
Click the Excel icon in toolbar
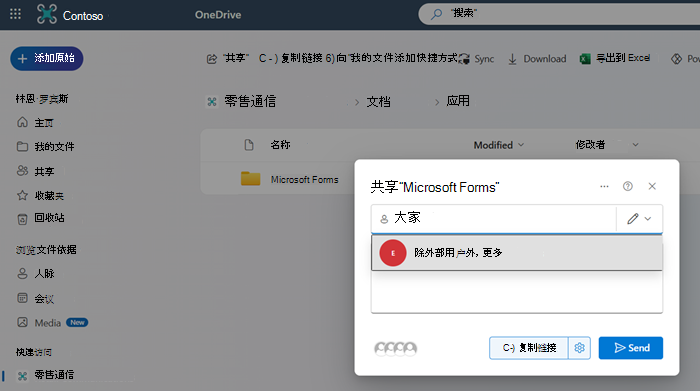(585, 58)
